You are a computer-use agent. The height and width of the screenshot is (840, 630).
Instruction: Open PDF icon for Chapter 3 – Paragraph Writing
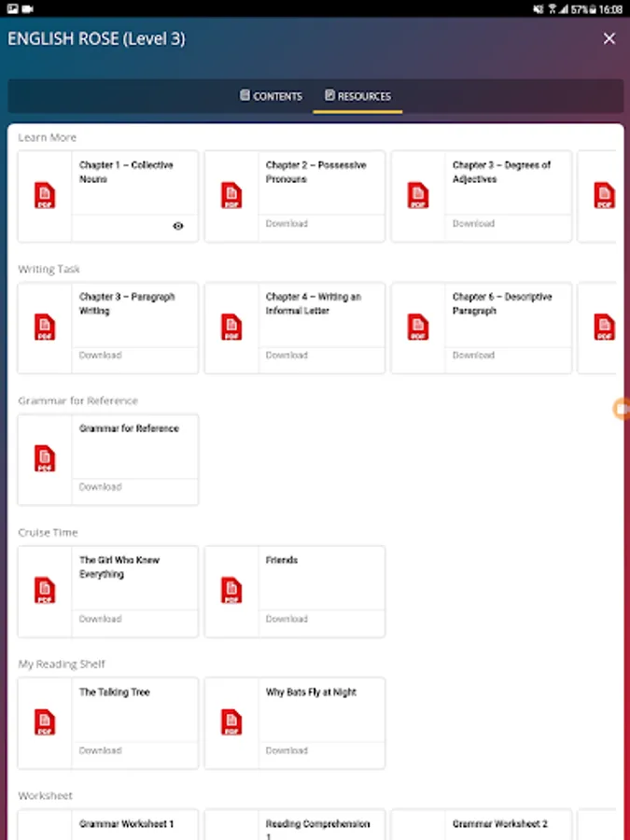45,327
